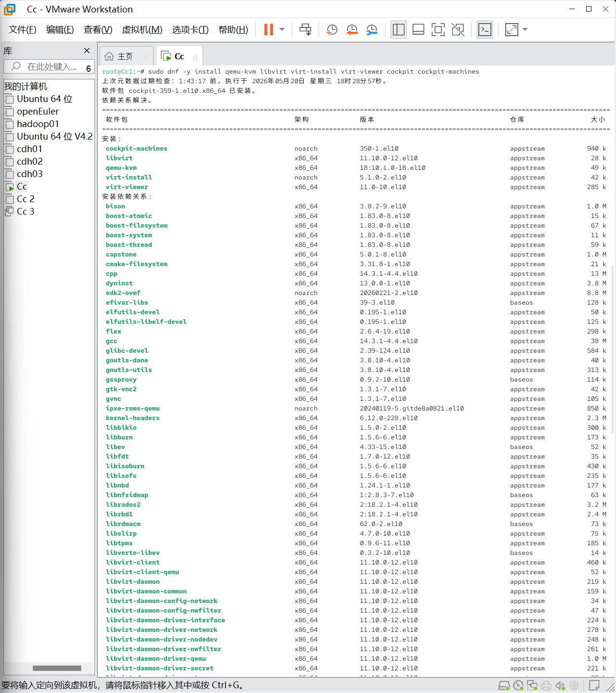Screen dimensions: 616x693
Task: Click the libvirt-daemon-driver-qemu package name
Action: pyautogui.click(x=156, y=659)
